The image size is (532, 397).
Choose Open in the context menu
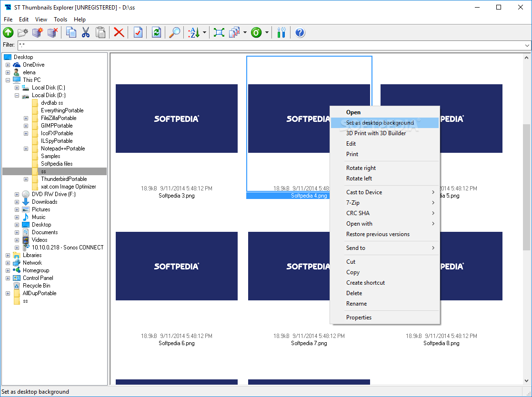tap(385, 112)
